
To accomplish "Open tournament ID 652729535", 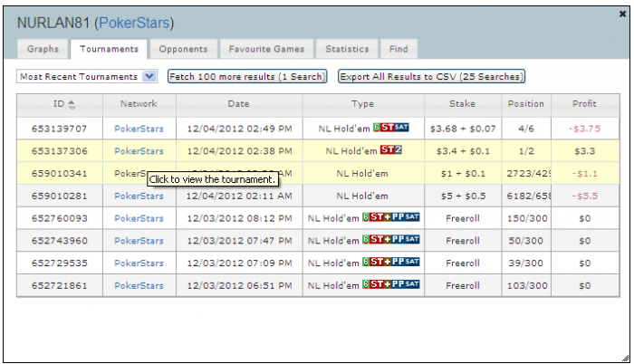I will [x=60, y=263].
